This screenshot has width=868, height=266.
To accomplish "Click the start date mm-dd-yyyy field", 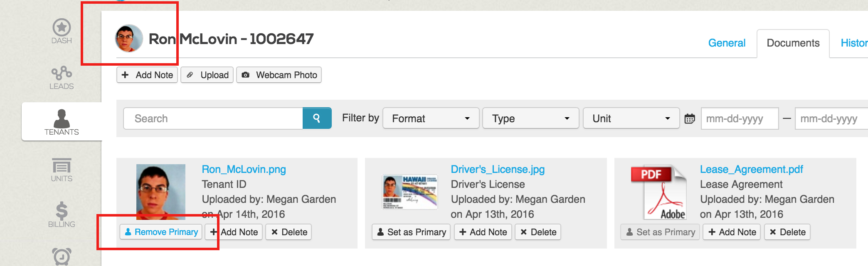I will (740, 119).
